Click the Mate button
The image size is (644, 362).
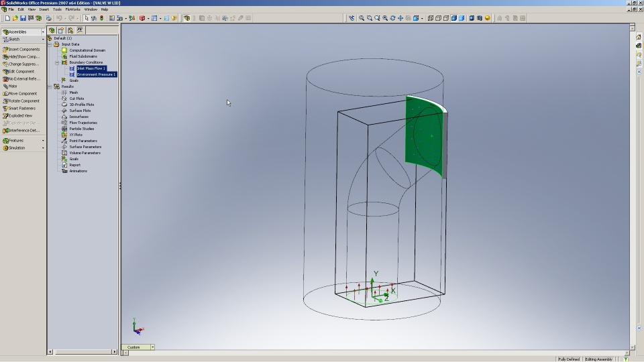pos(10,86)
